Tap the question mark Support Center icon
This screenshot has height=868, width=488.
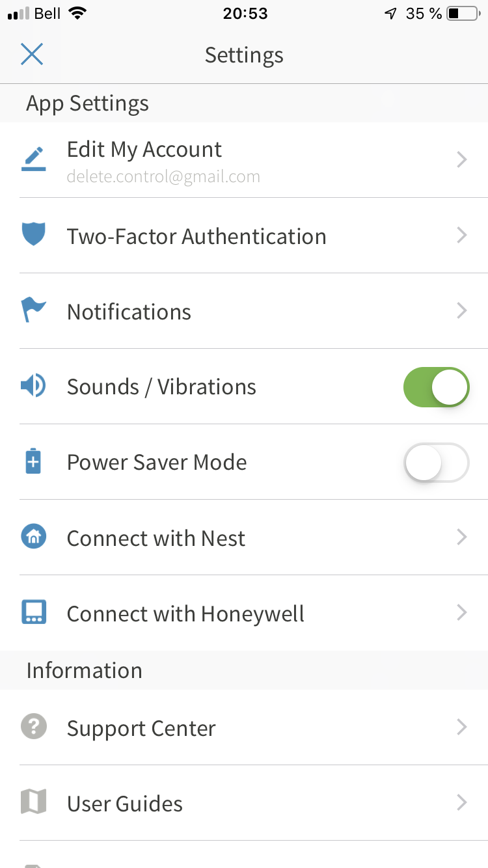(x=33, y=727)
